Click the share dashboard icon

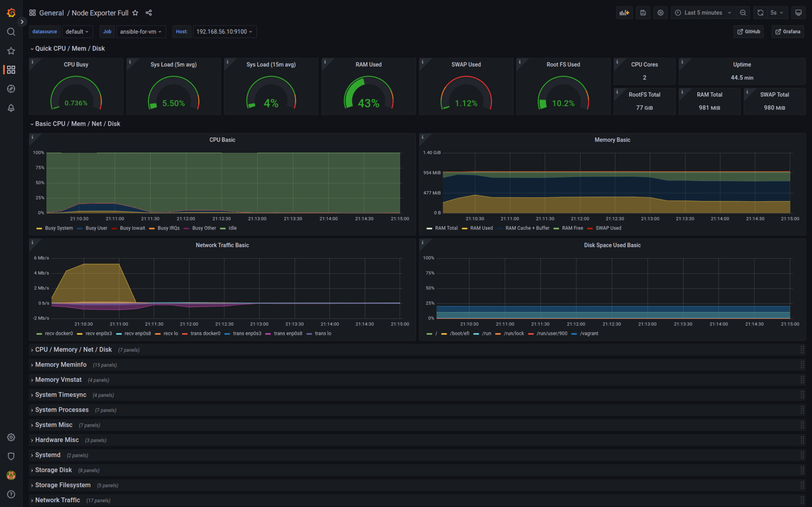point(149,13)
